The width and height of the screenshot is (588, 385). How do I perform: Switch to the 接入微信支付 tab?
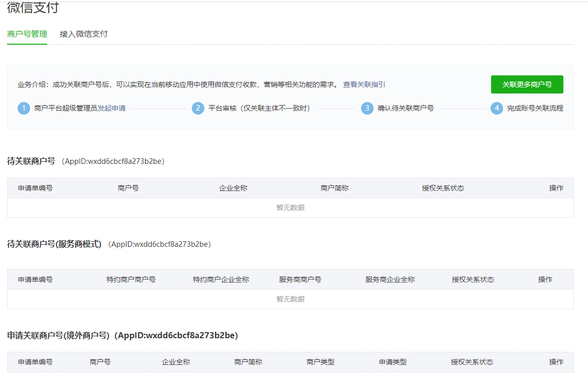tap(84, 34)
